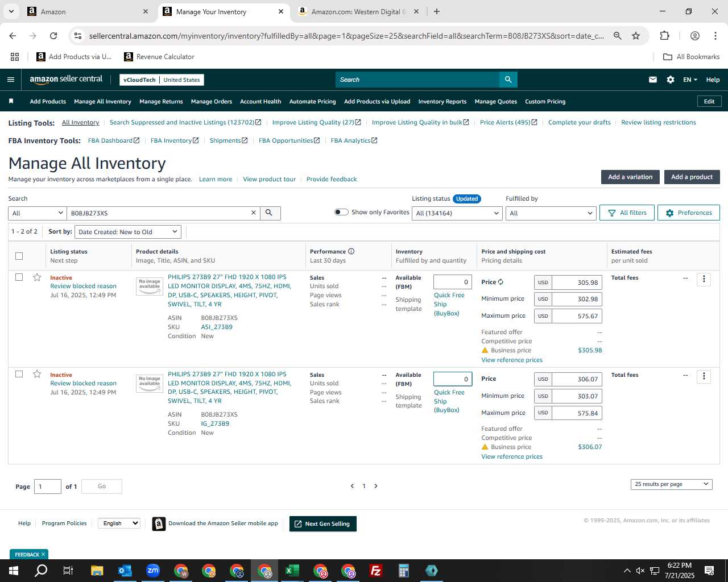The width and height of the screenshot is (728, 582).
Task: Expand the browser tab search chevron
Action: [11, 11]
